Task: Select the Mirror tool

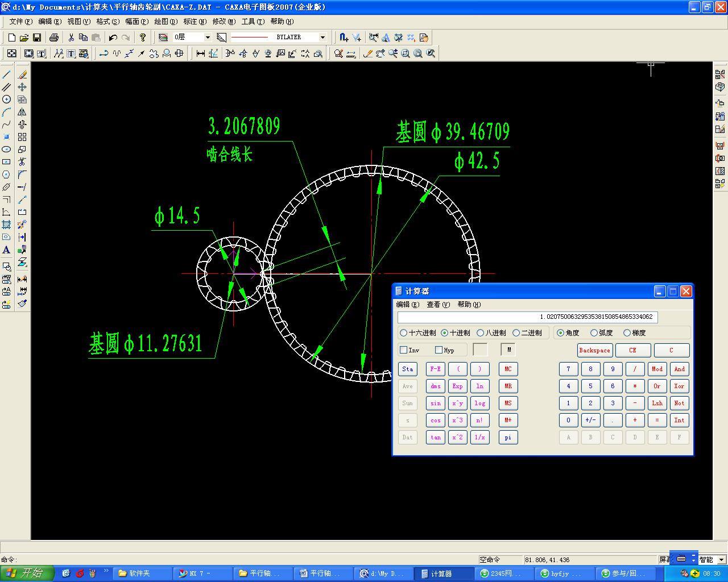Action: pyautogui.click(x=22, y=112)
